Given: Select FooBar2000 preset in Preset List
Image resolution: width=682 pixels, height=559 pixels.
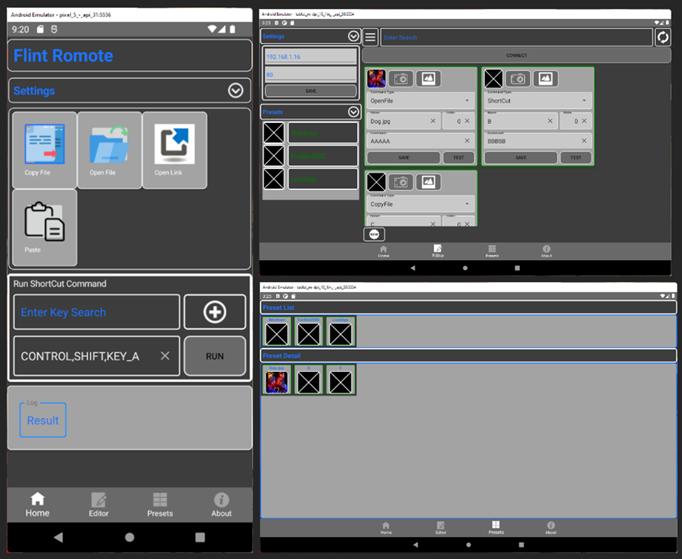Looking at the screenshot, I should click(308, 331).
